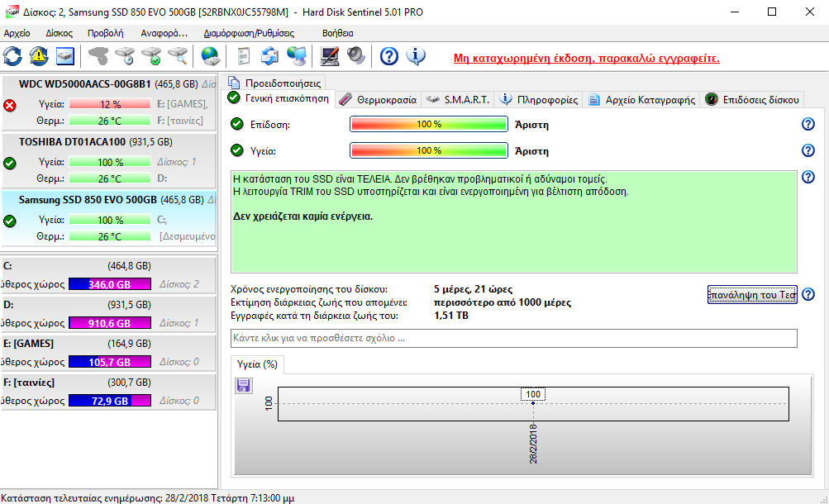Click the C: 346,0 GB free space bar
The image size is (829, 504).
click(x=110, y=284)
